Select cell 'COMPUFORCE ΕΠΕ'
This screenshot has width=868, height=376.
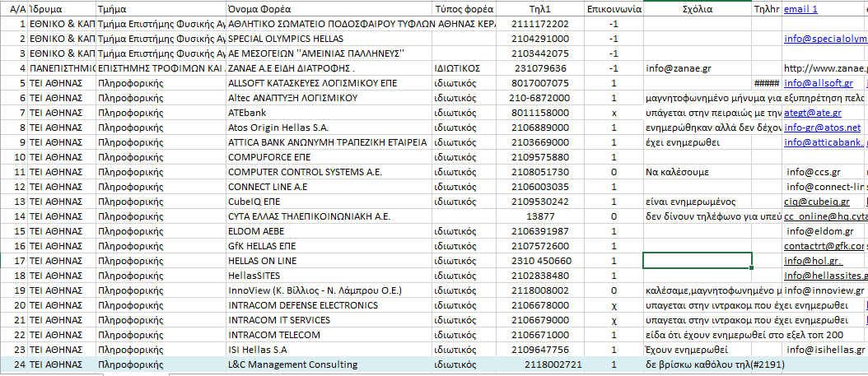329,157
